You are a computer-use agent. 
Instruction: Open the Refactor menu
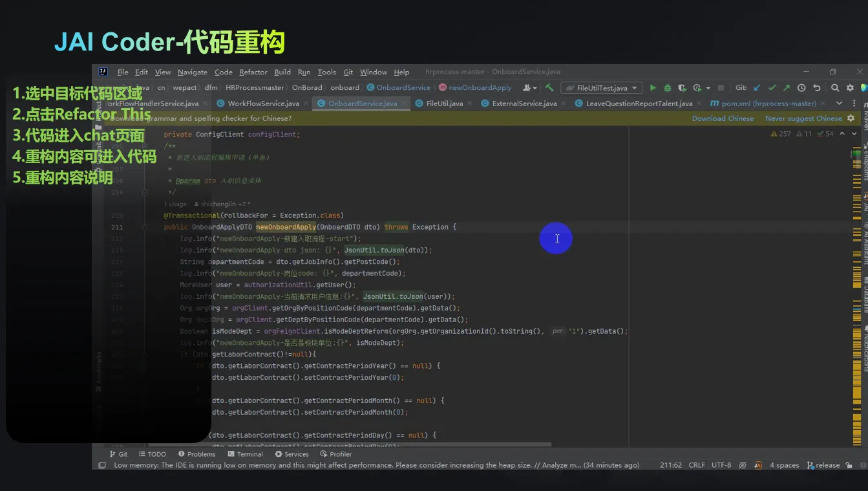(253, 72)
